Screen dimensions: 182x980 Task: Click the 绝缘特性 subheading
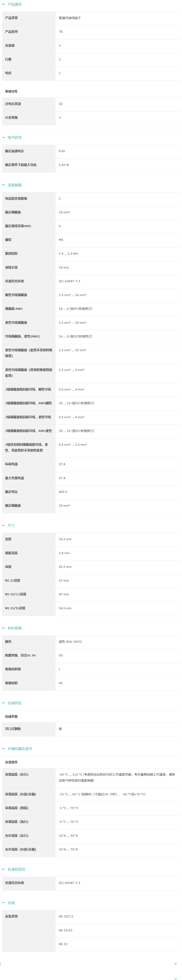pyautogui.click(x=11, y=91)
